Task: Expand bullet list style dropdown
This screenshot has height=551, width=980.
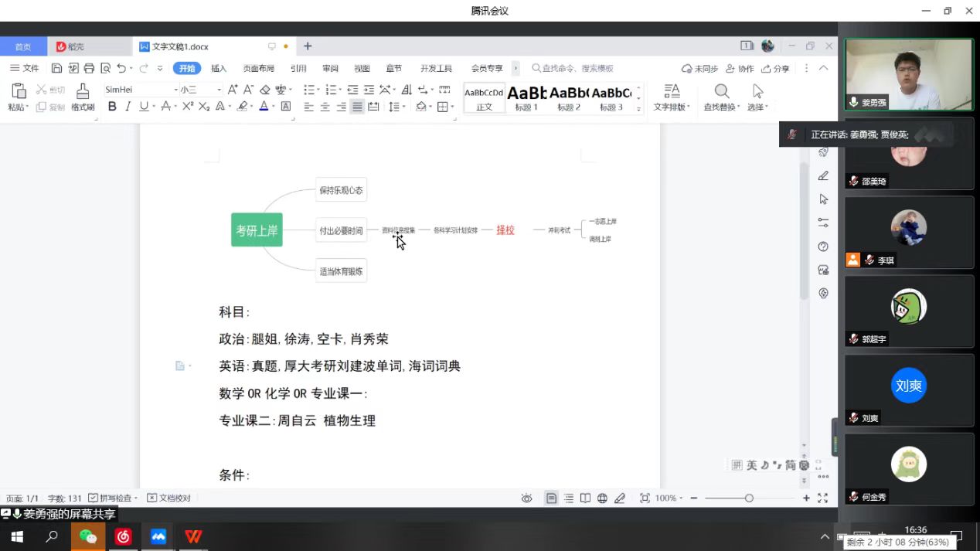Action: (x=318, y=90)
